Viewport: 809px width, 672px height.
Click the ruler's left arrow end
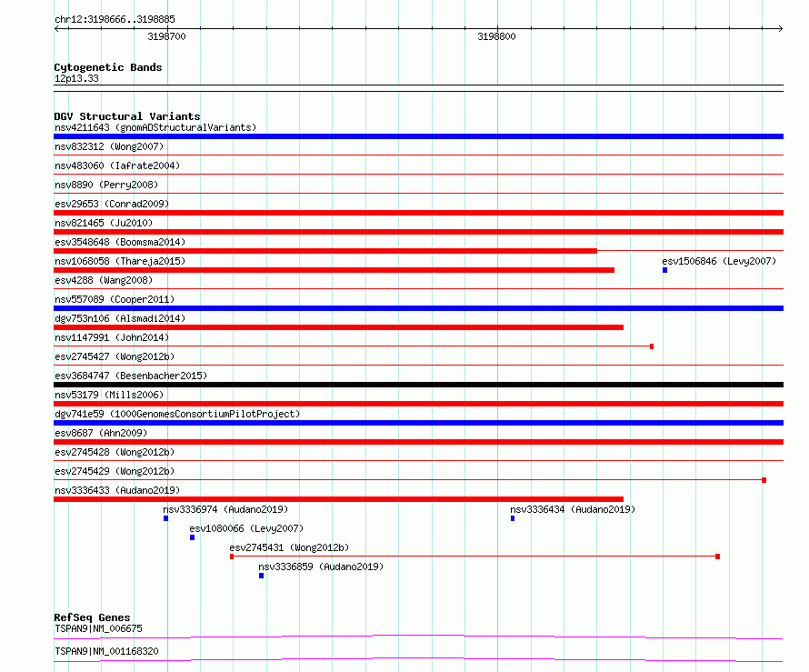pos(57,28)
